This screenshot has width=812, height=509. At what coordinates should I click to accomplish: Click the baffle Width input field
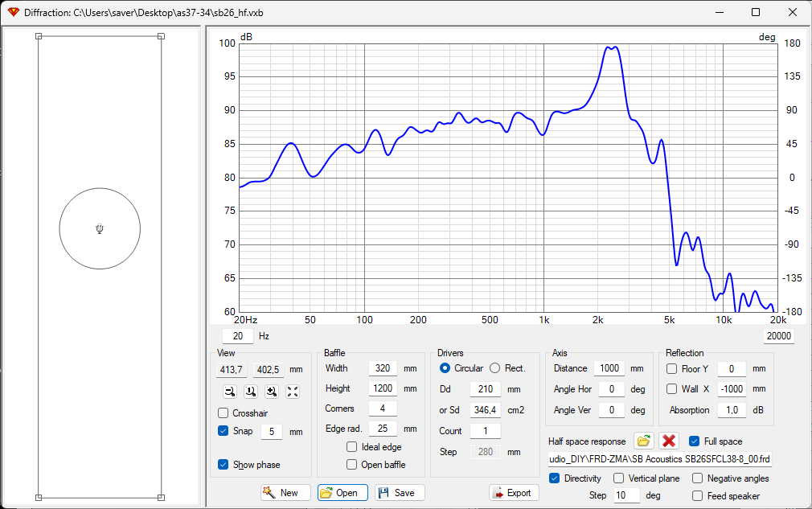[x=383, y=368]
